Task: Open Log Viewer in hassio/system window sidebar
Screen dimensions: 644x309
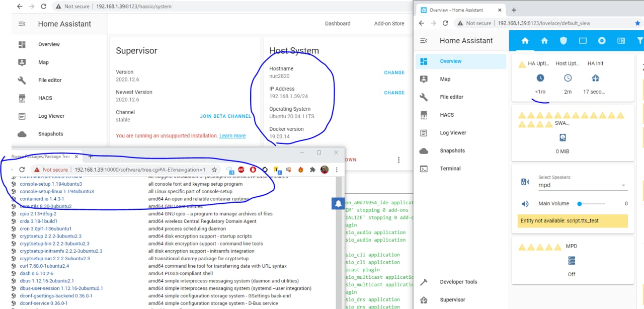Action: (51, 116)
